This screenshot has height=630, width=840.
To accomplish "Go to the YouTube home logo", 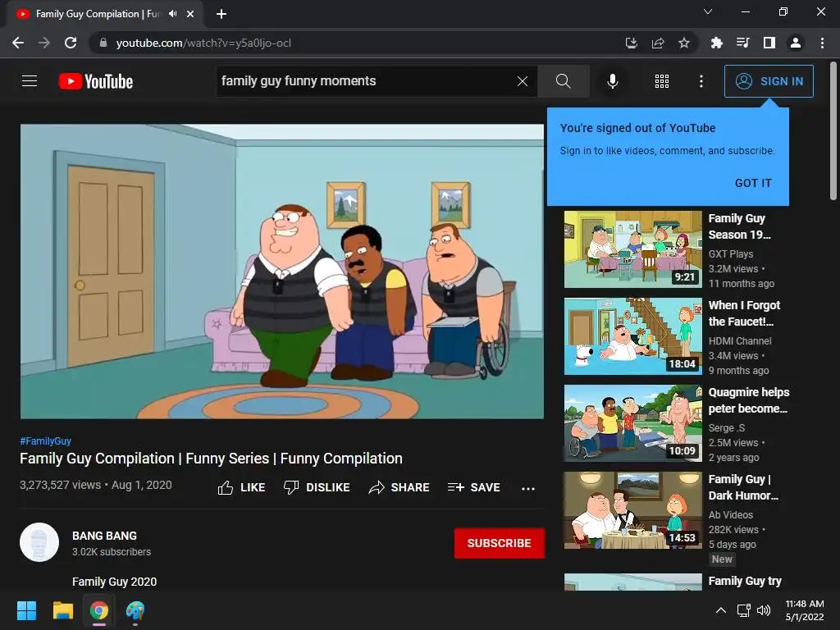I will click(x=96, y=81).
